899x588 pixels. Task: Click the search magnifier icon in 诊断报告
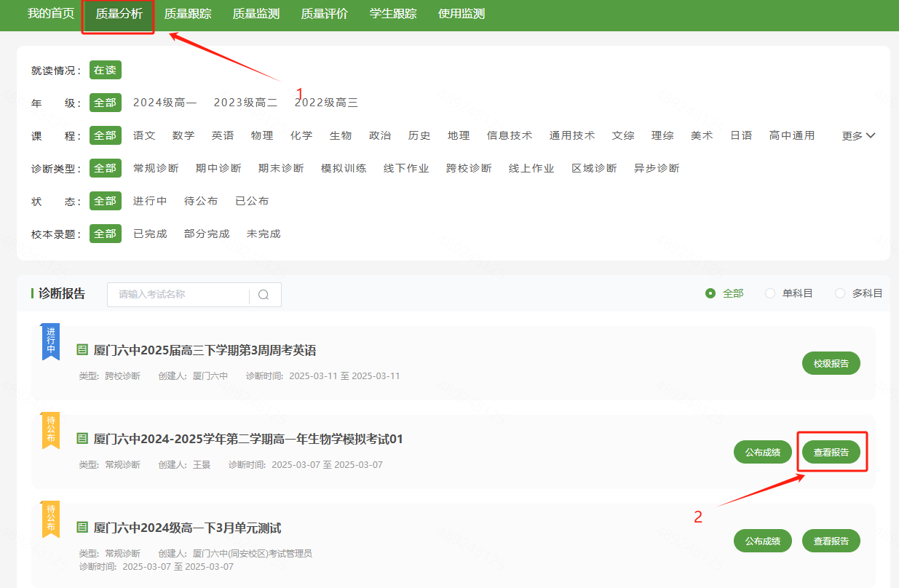tap(264, 295)
